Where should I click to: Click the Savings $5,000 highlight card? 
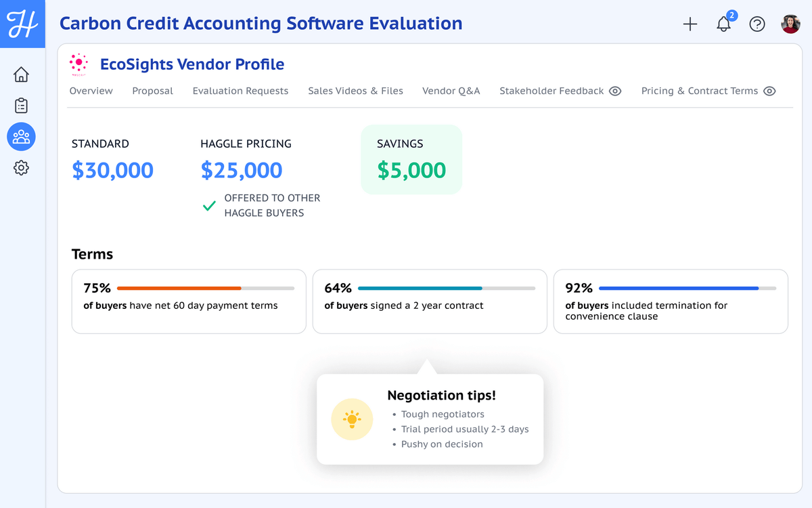tap(411, 159)
